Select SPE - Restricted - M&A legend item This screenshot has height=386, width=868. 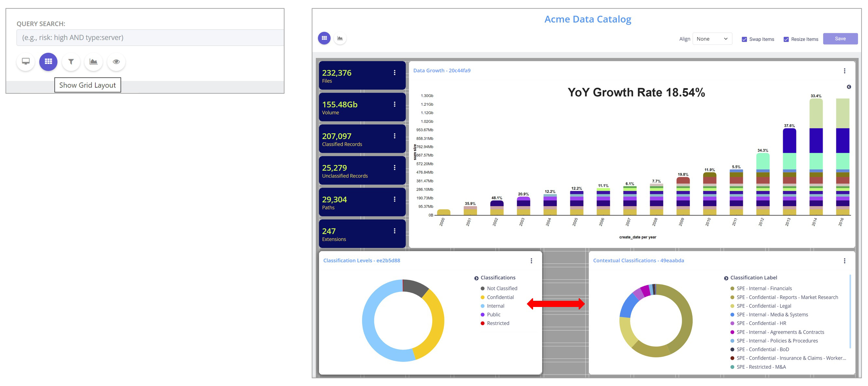(758, 367)
